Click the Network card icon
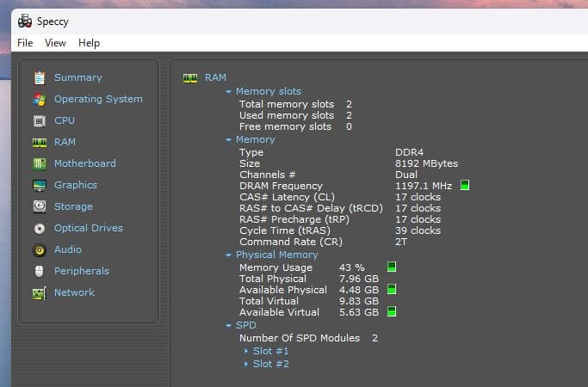The image size is (588, 387). [40, 293]
